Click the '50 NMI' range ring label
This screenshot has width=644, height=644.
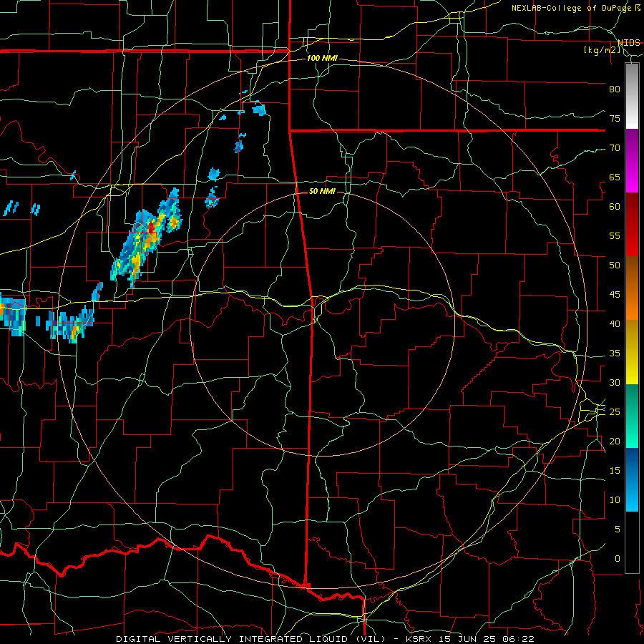click(x=322, y=191)
